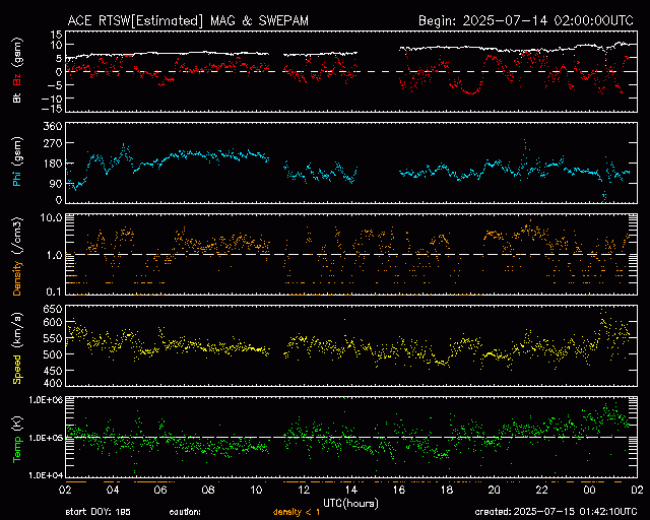Click the '450' tick on the Speed axis
This screenshot has height=520, width=650.
[x=53, y=371]
